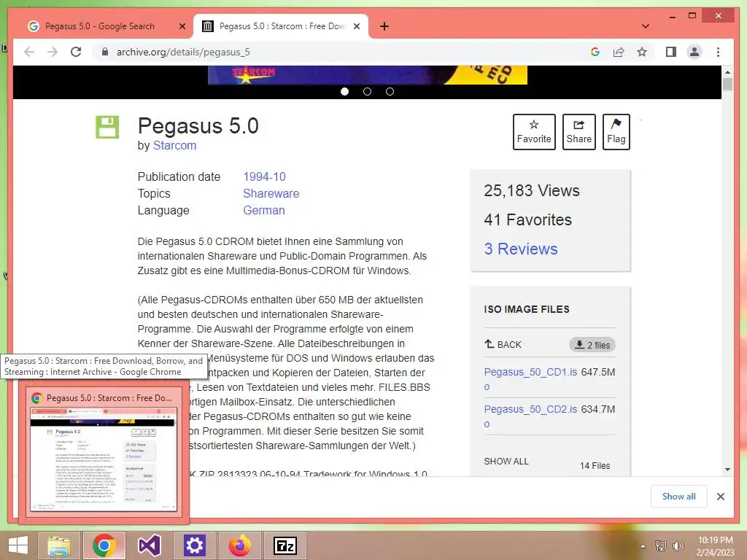Click the vertical scrollbar thumb

click(727, 85)
